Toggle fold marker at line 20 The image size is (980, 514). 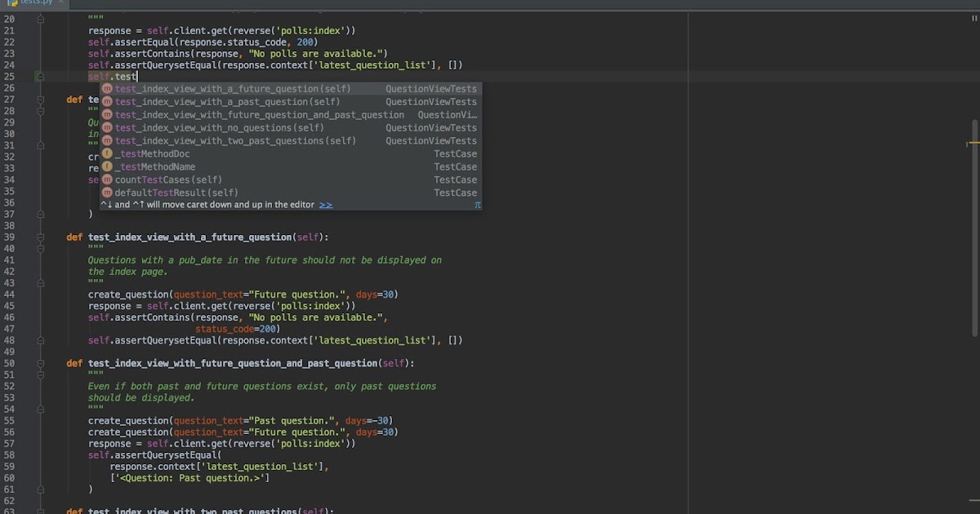(x=39, y=19)
